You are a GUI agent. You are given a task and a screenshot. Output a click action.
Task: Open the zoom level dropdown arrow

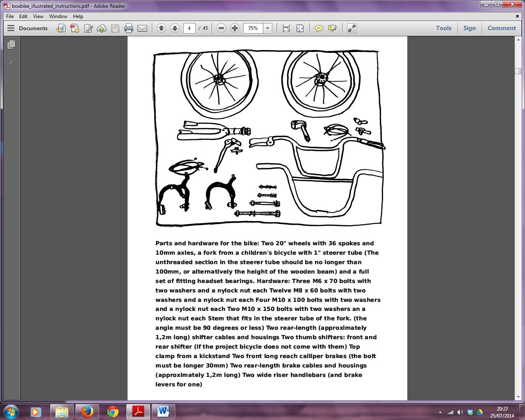[x=267, y=28]
